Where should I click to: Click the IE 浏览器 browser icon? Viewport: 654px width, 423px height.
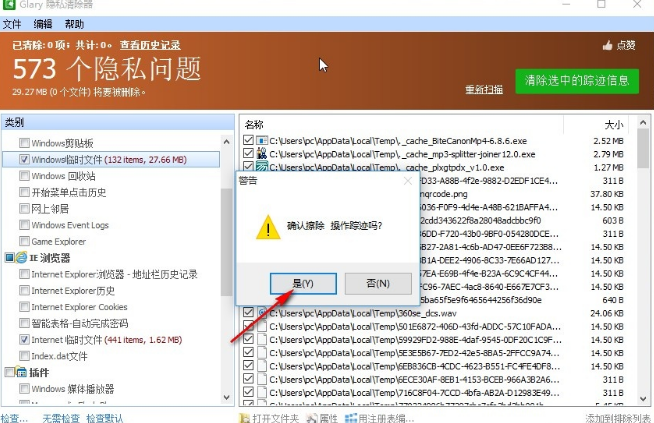point(21,257)
